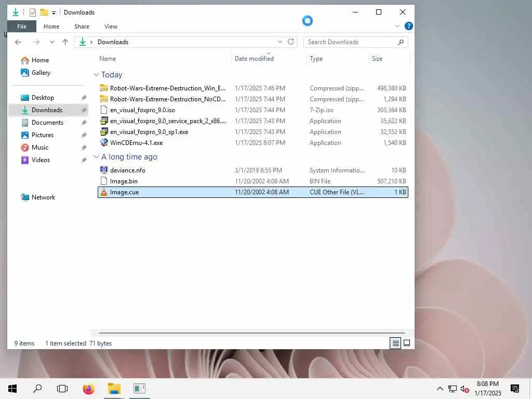Click the deviance.nfo file icon
This screenshot has width=532, height=399.
104,170
